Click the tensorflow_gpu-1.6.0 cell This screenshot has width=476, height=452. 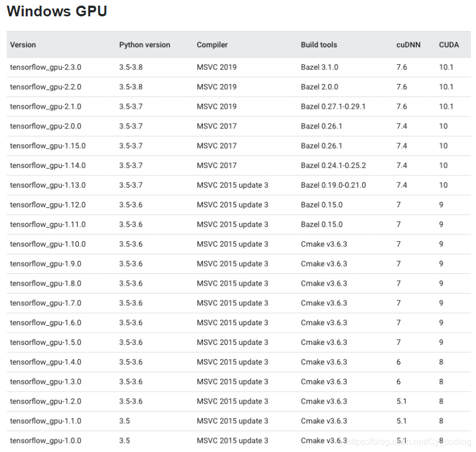[46, 323]
